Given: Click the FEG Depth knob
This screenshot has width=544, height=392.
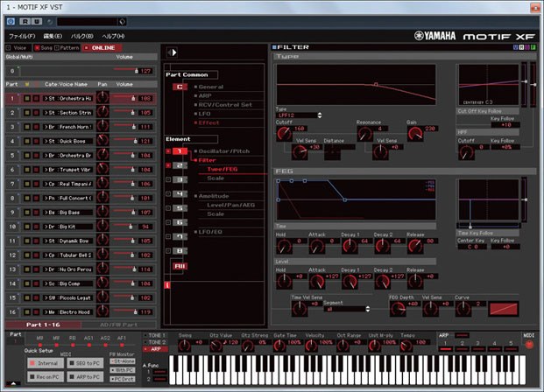Looking at the screenshot, I should [398, 309].
